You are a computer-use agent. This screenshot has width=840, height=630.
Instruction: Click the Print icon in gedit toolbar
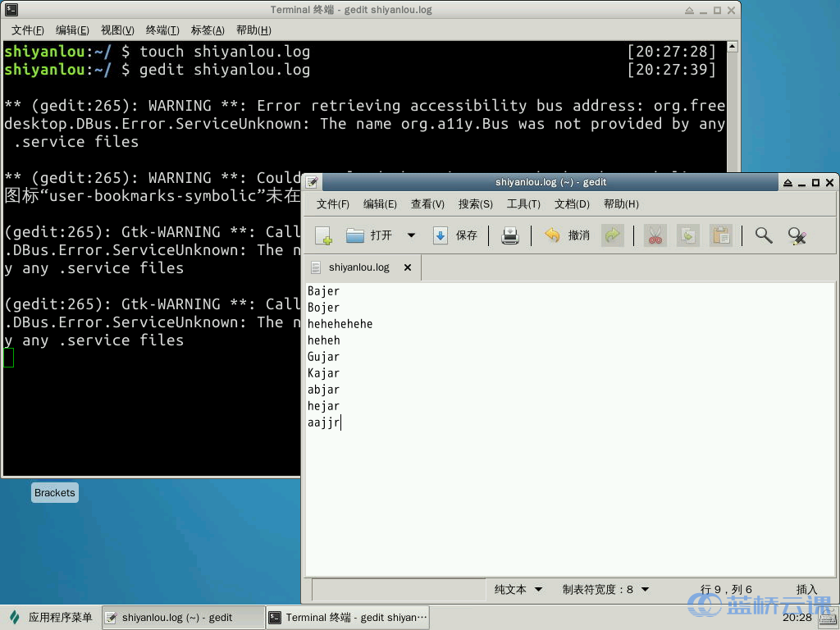(510, 236)
